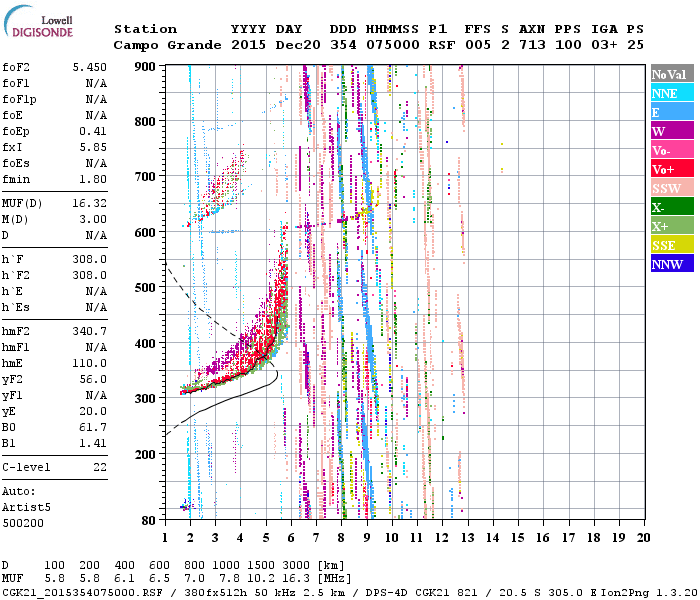
Task: Select the Vo+ legend swatch
Action: [672, 169]
